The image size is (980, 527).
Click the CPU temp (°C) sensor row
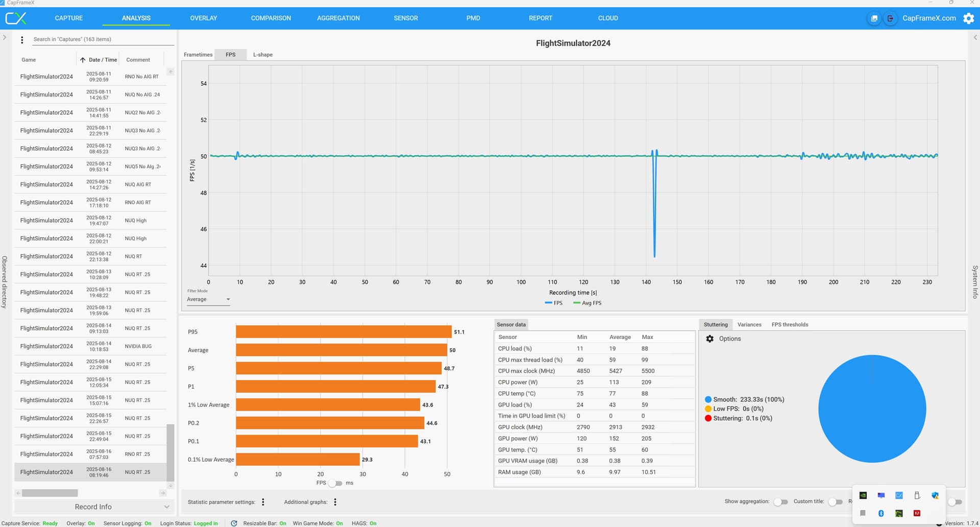point(595,394)
